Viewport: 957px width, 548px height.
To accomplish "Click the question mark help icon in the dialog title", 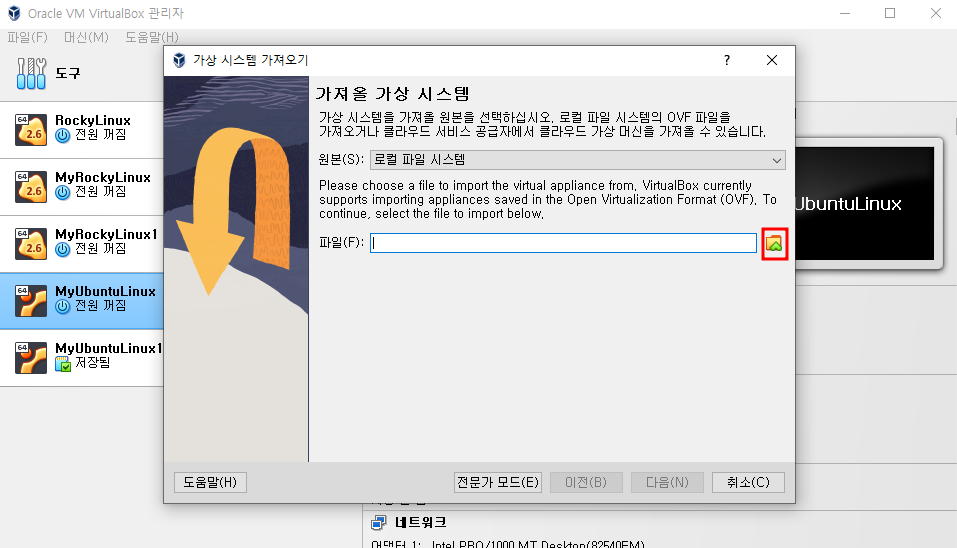I will [x=727, y=60].
